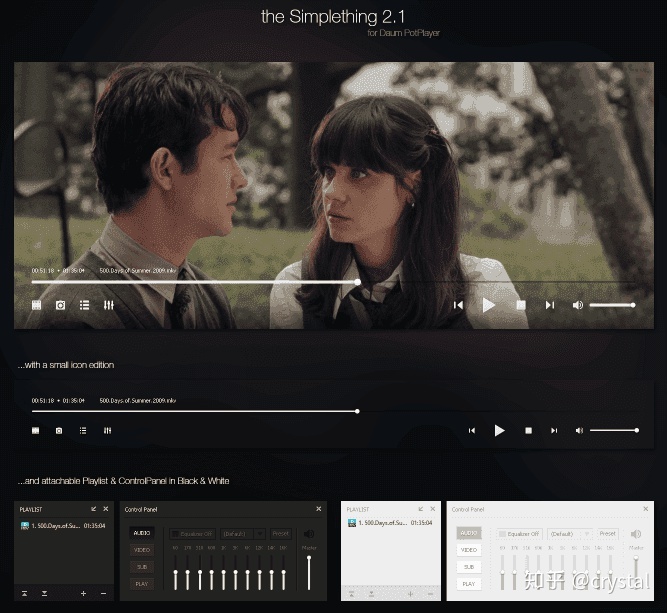Open playlist via large player list icon

pyautogui.click(x=84, y=305)
